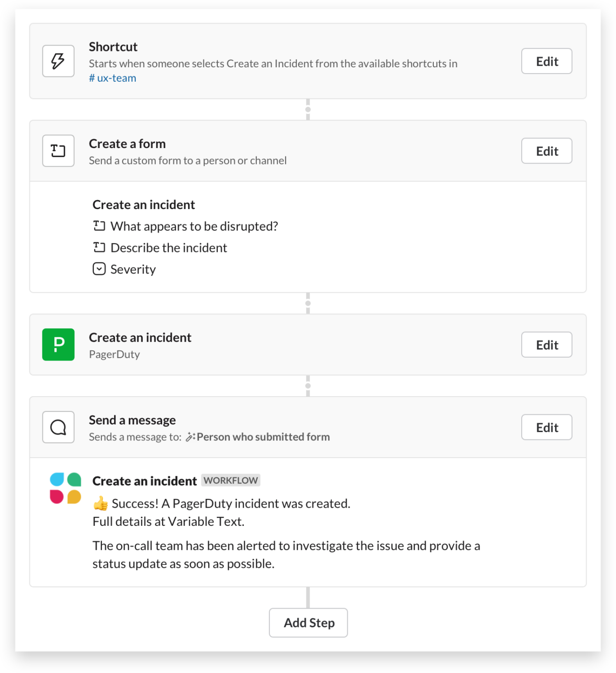
Task: Click the Slack workflow avatar icon
Action: (x=65, y=488)
